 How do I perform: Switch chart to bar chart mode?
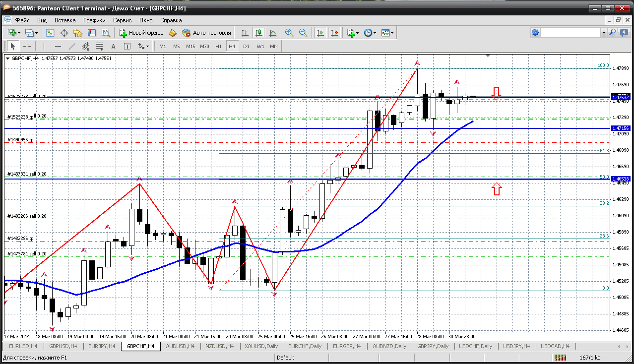(x=245, y=33)
